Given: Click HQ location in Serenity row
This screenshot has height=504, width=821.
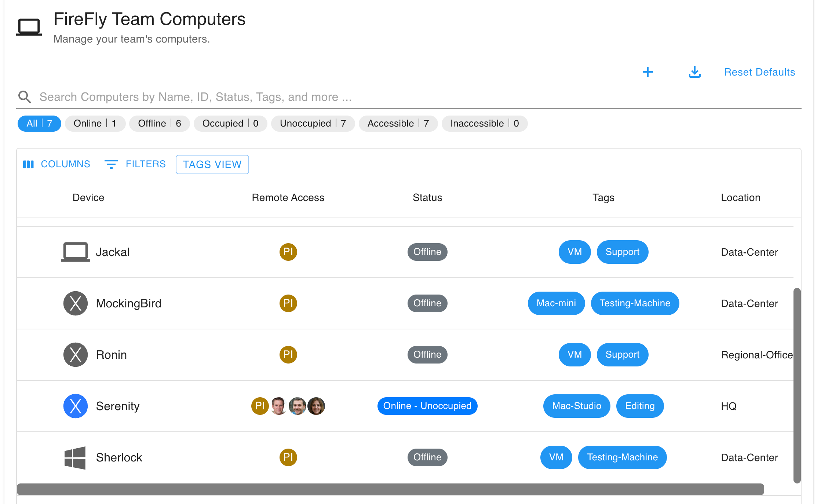Looking at the screenshot, I should [729, 406].
